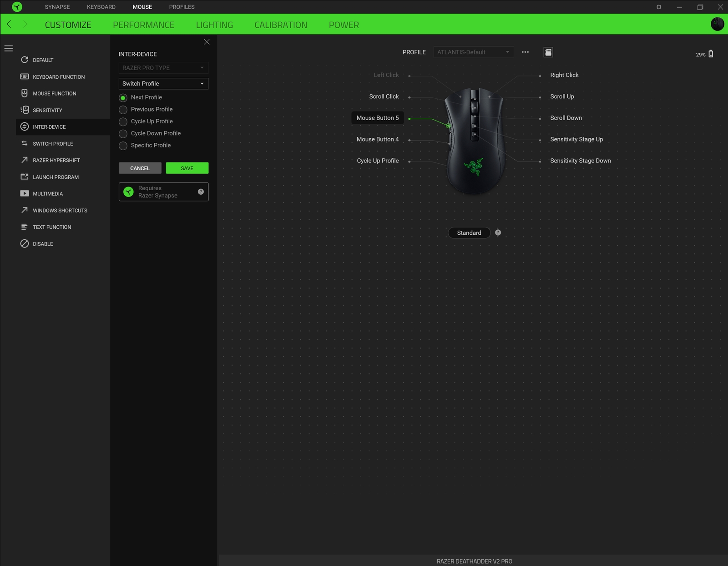The width and height of the screenshot is (728, 566).
Task: Click the Standard mode button
Action: pos(469,232)
